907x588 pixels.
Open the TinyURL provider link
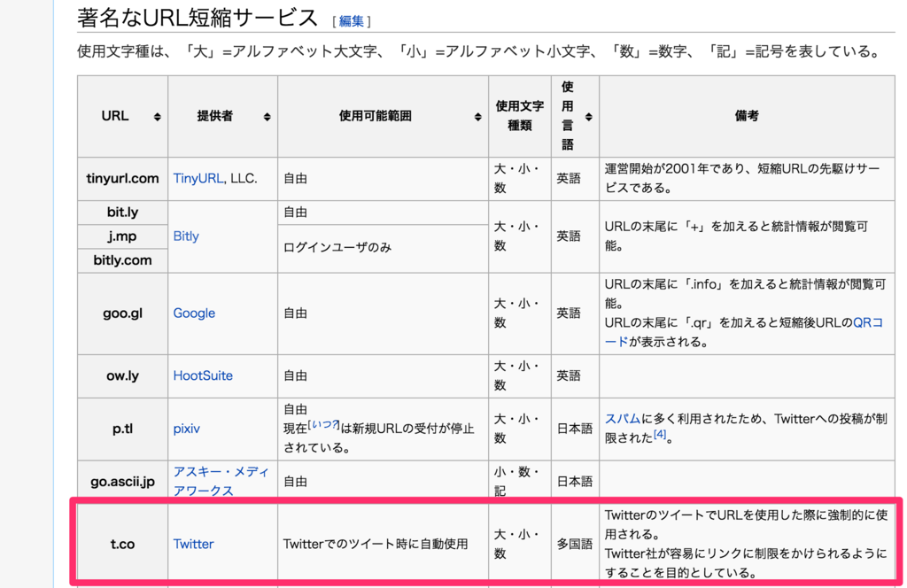tap(198, 179)
